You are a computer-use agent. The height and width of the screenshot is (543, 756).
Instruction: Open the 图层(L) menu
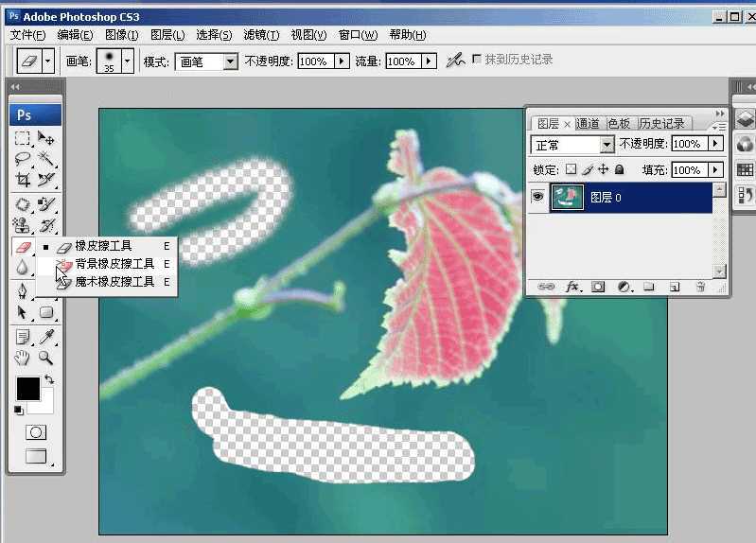167,35
